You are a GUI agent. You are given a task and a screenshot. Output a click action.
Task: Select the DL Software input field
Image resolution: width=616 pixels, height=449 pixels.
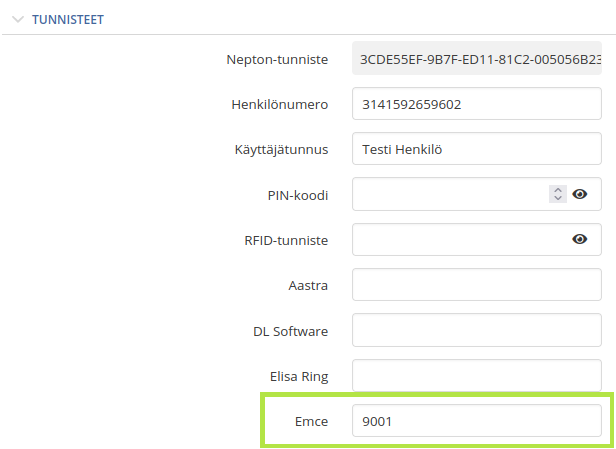click(477, 330)
